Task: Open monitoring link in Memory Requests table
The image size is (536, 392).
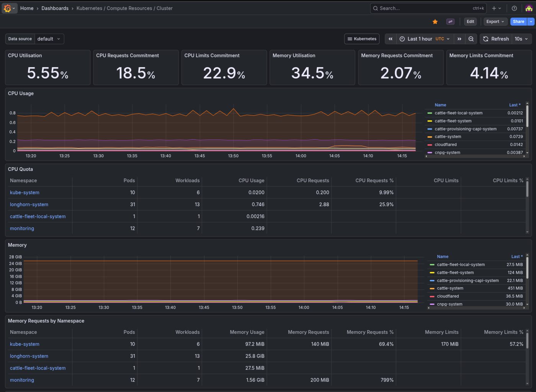Action: click(x=22, y=380)
